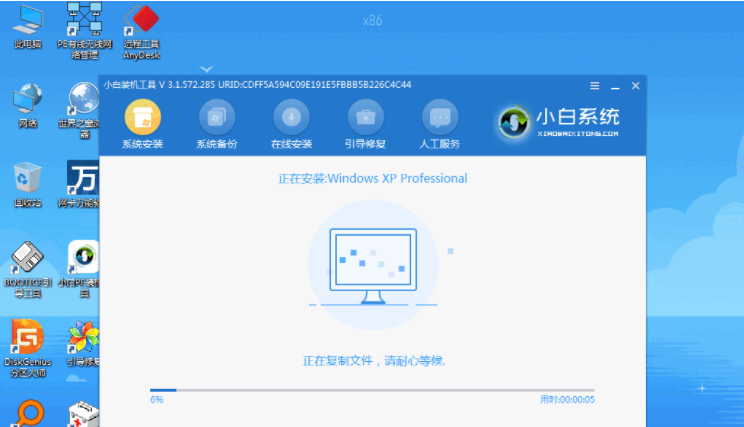Open the magnifier search desktop icon
Viewport: 744px width, 427px height.
click(x=28, y=414)
